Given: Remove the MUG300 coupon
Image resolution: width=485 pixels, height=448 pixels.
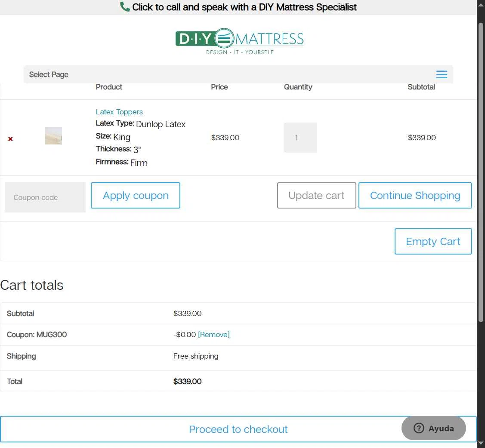Looking at the screenshot, I should (214, 334).
